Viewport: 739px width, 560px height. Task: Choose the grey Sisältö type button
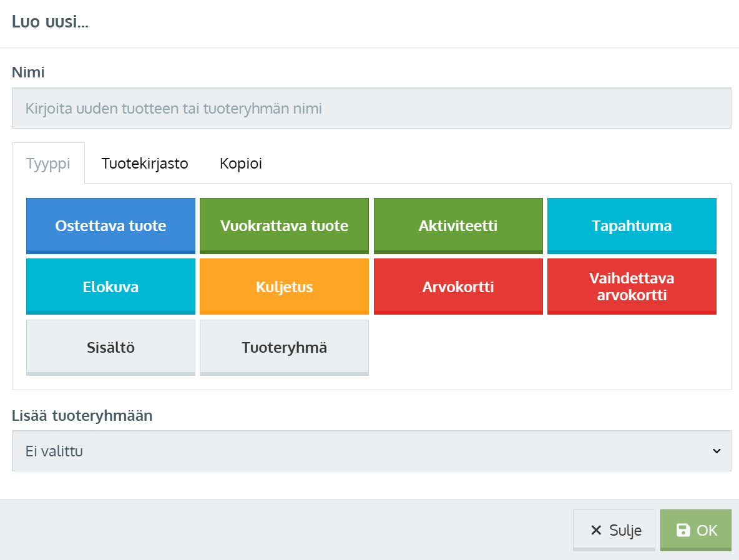[x=110, y=348]
